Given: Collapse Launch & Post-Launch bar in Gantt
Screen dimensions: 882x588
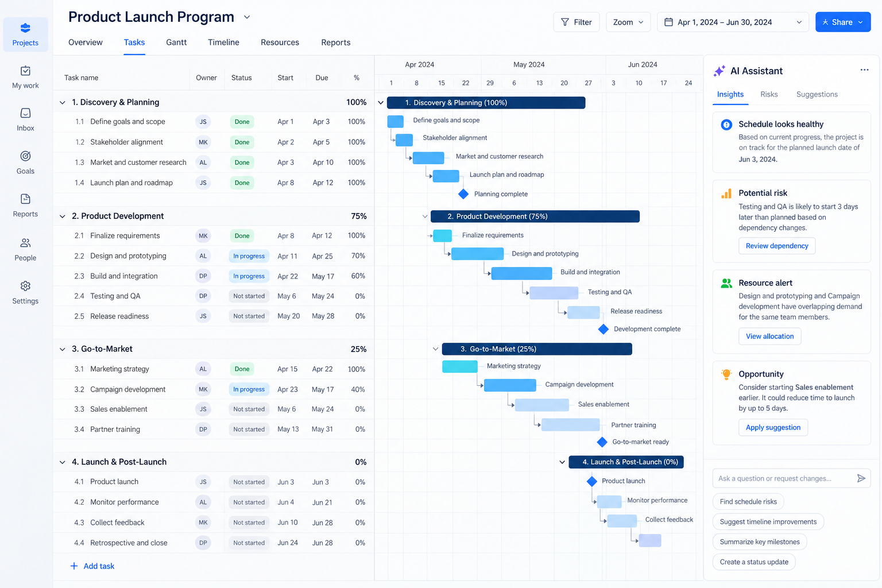Looking at the screenshot, I should point(562,462).
